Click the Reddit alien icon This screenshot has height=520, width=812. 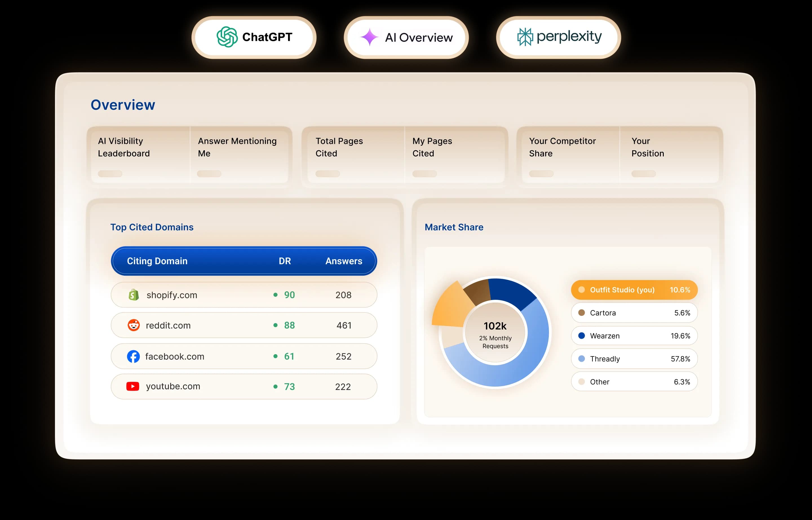[x=134, y=325]
